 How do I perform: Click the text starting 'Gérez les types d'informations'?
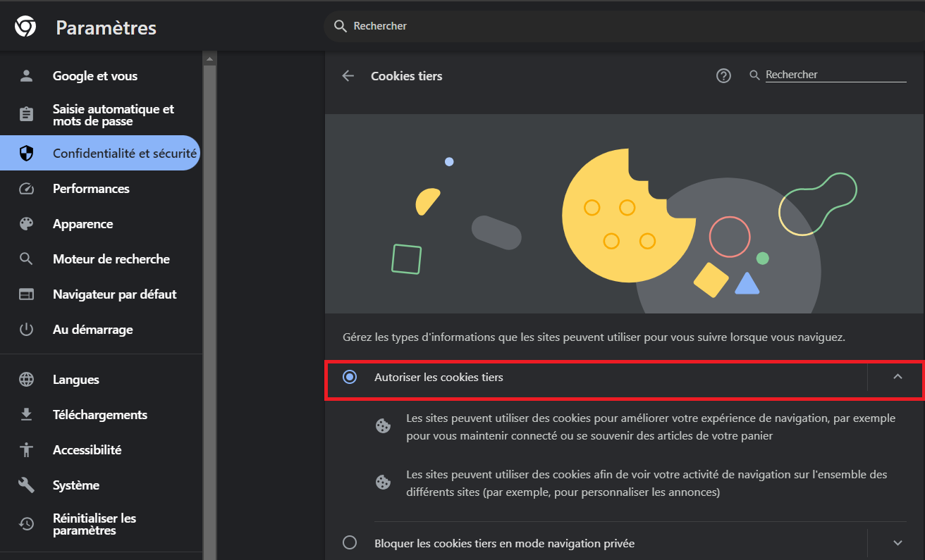[x=594, y=337]
